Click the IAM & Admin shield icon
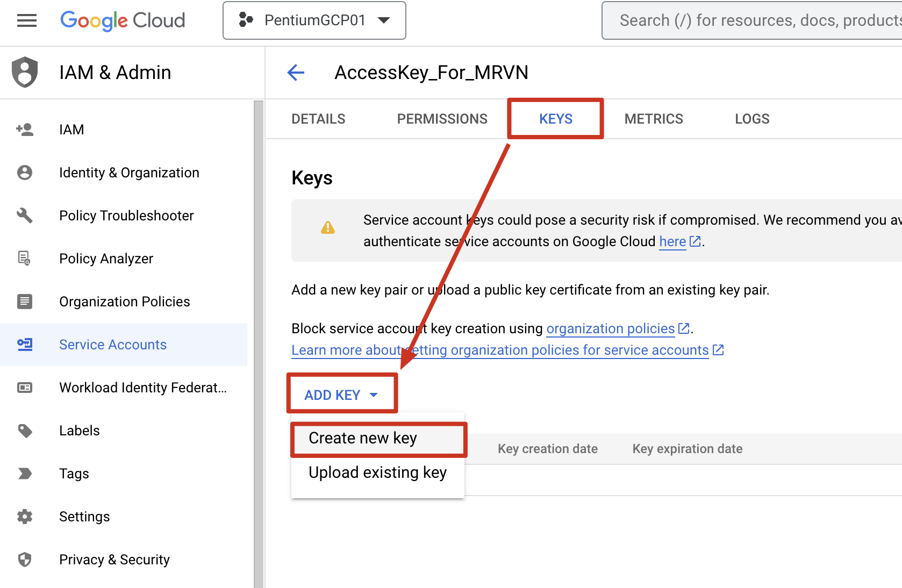Viewport: 902px width, 588px height. point(25,72)
